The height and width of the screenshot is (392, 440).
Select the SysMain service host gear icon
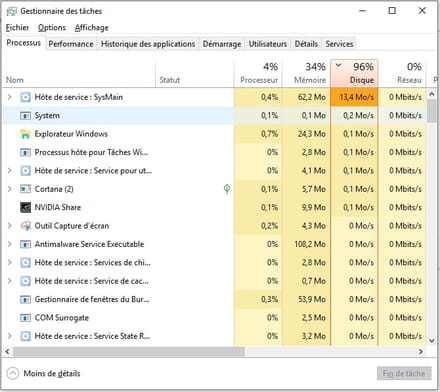tap(25, 97)
